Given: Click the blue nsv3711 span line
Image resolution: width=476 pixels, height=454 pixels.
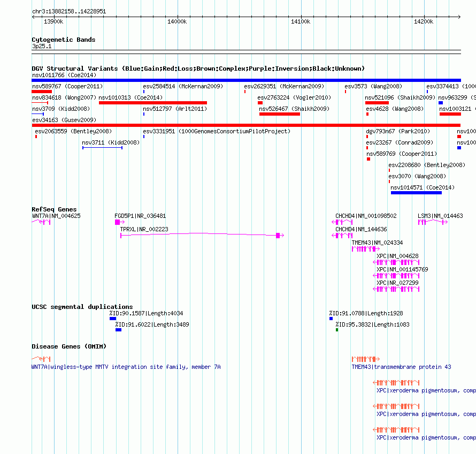Looking at the screenshot, I should pos(102,148).
